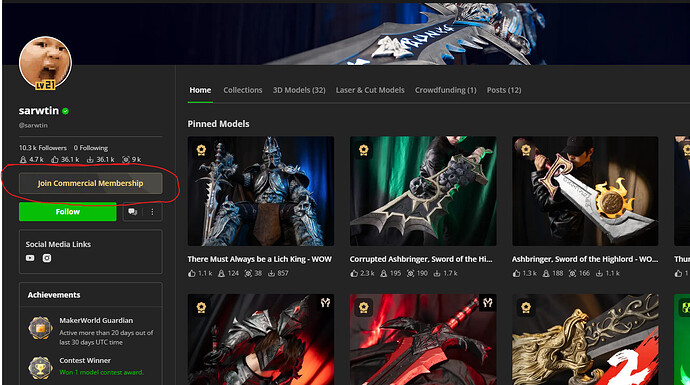Click the 'Won 1 model contest award.' text
The width and height of the screenshot is (690, 385).
coord(102,372)
